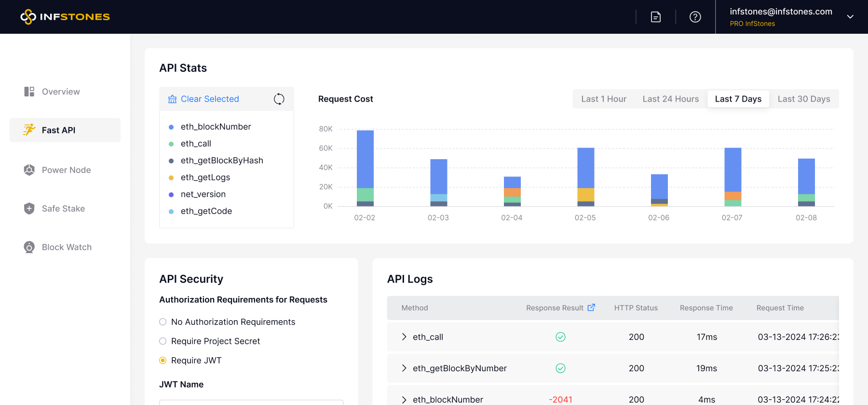Expand the account dropdown chevron
The width and height of the screenshot is (868, 405).
[850, 17]
